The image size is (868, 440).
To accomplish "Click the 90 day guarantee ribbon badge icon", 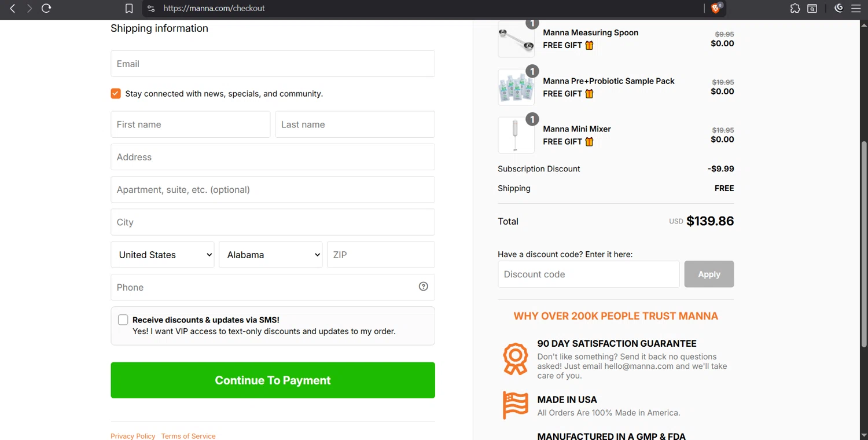I will tap(515, 358).
